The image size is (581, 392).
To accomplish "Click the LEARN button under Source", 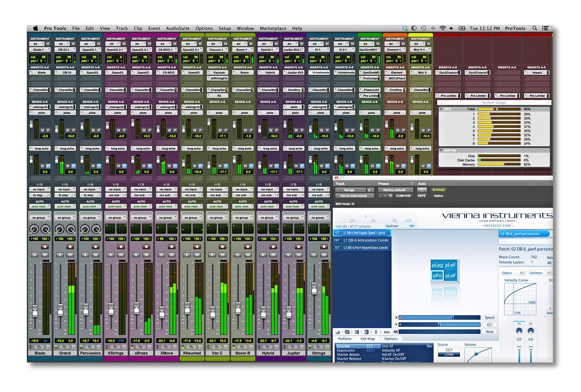I will tap(449, 354).
